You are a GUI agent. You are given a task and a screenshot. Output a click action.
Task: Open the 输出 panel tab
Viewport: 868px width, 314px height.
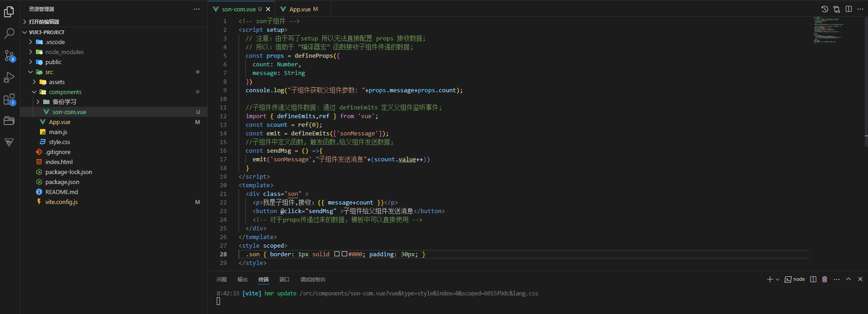[x=243, y=279]
